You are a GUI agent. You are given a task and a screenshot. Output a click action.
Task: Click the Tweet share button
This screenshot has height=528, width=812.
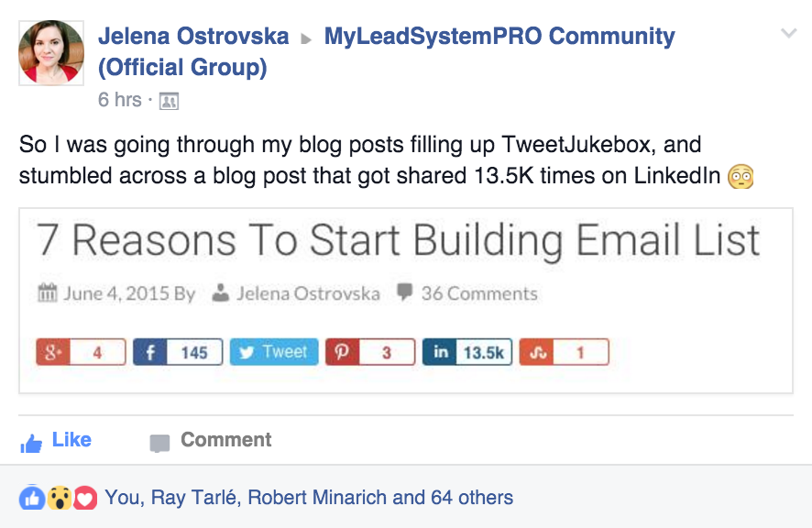click(274, 352)
